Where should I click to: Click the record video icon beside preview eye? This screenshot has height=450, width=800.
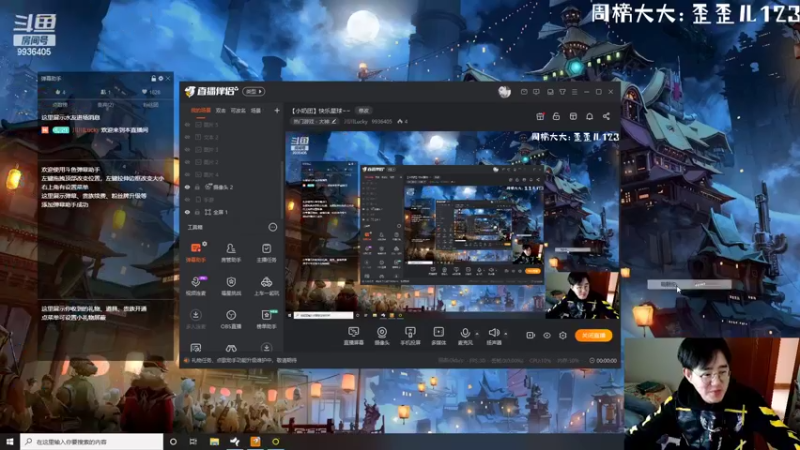pos(531,335)
